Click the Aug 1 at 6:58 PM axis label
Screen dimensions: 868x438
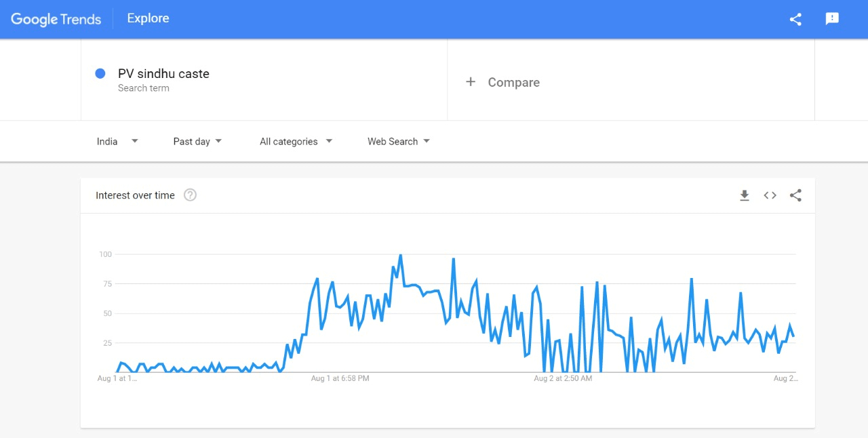340,378
